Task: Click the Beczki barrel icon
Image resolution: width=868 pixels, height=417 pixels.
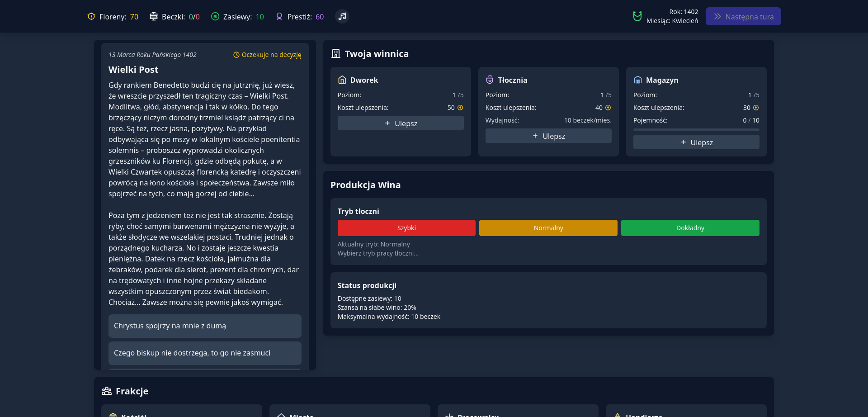Action: tap(154, 17)
